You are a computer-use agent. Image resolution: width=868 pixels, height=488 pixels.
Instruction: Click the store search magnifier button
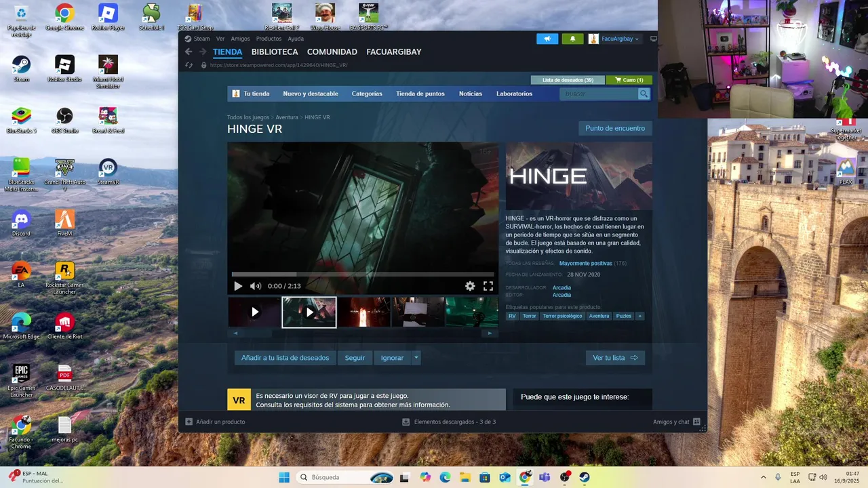point(644,94)
